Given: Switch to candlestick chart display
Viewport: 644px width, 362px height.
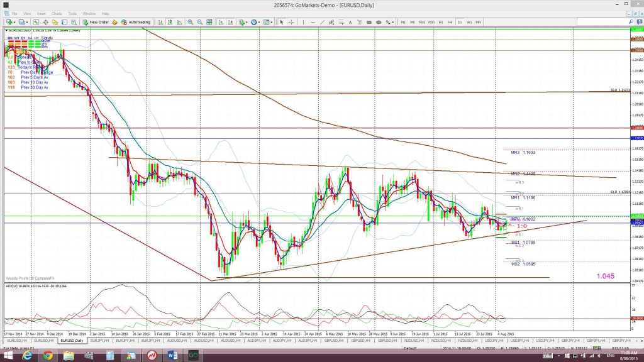Looking at the screenshot, I should click(x=170, y=22).
